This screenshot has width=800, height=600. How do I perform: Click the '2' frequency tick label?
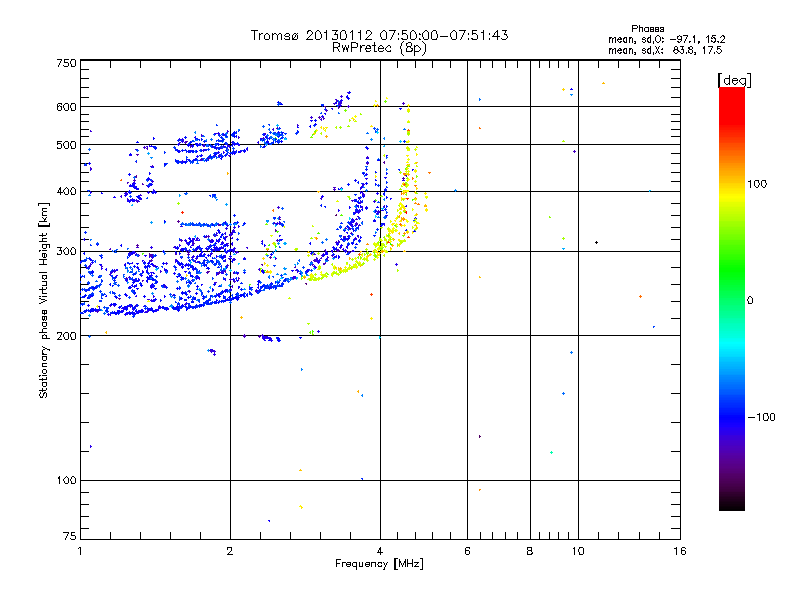click(x=230, y=551)
